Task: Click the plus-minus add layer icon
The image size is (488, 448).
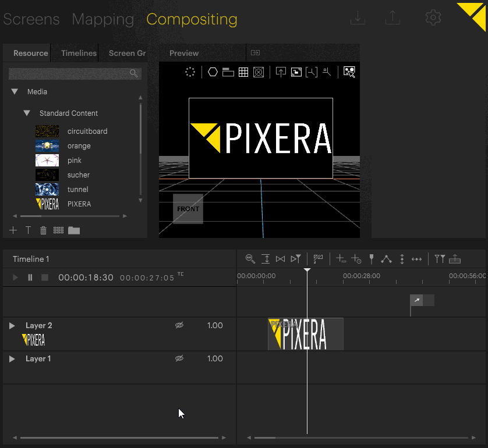Action: click(x=341, y=259)
